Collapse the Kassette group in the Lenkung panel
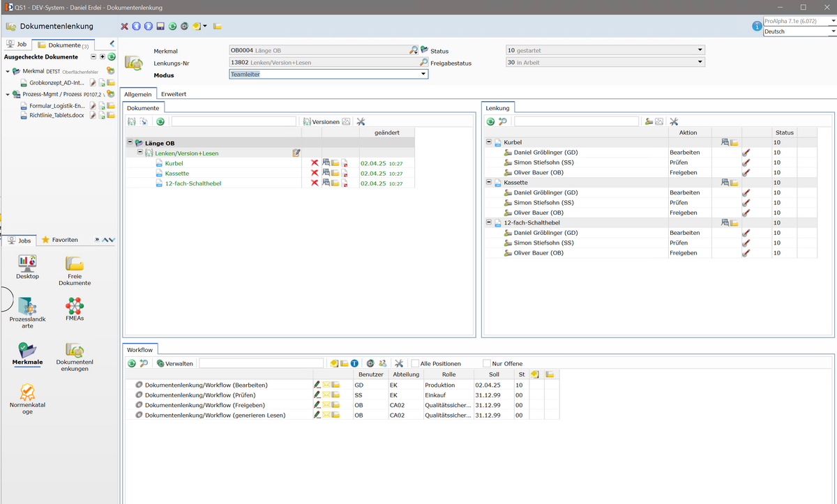This screenshot has width=837, height=504. pos(489,182)
